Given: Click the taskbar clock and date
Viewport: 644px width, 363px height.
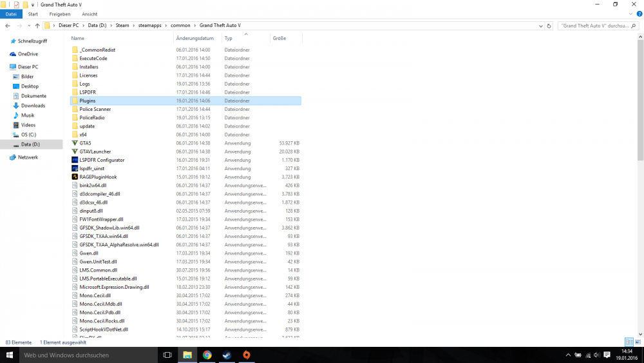Looking at the screenshot, I should click(x=627, y=355).
